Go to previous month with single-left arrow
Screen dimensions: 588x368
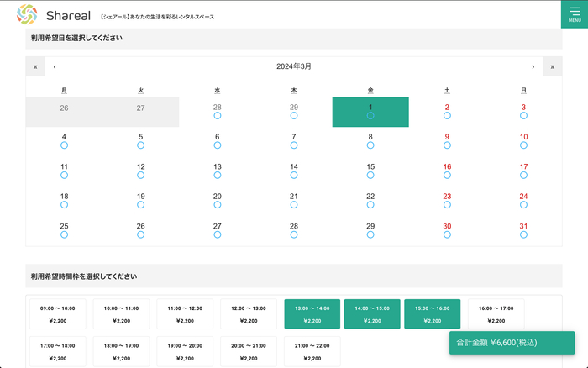point(55,66)
